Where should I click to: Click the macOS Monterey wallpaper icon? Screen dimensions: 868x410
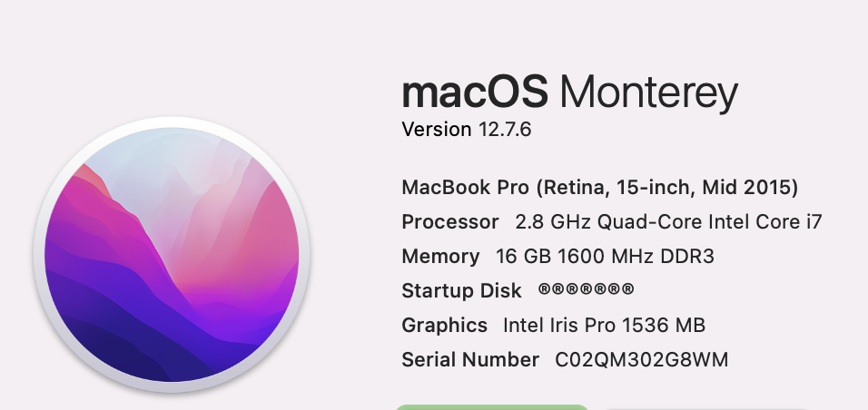point(171,255)
